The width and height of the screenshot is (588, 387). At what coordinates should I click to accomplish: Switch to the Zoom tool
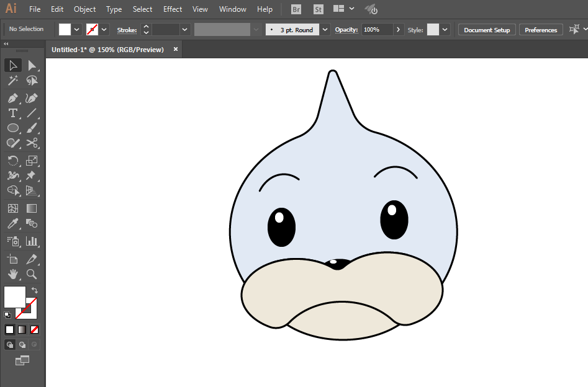click(x=32, y=274)
